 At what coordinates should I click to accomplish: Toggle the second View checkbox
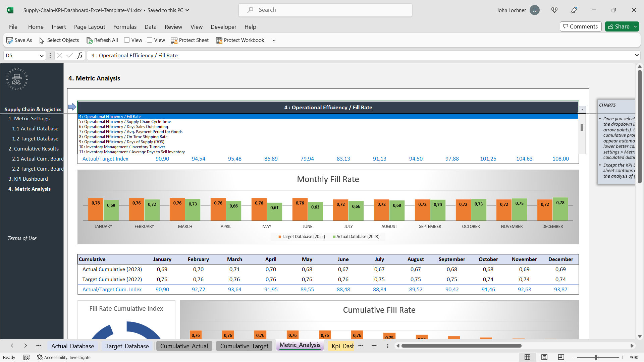[x=150, y=40]
